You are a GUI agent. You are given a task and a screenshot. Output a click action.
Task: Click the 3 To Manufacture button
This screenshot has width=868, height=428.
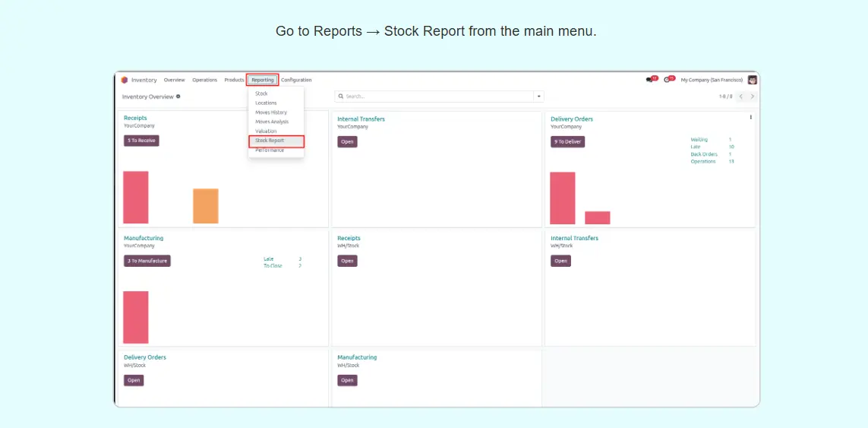(147, 261)
